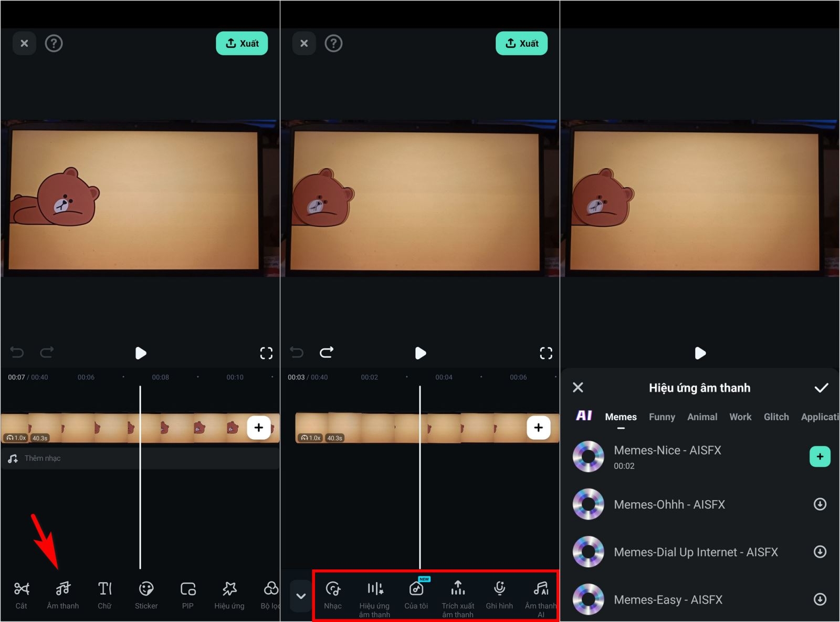Image resolution: width=840 pixels, height=622 pixels.
Task: Switch to the Glitch tab
Action: pyautogui.click(x=776, y=417)
